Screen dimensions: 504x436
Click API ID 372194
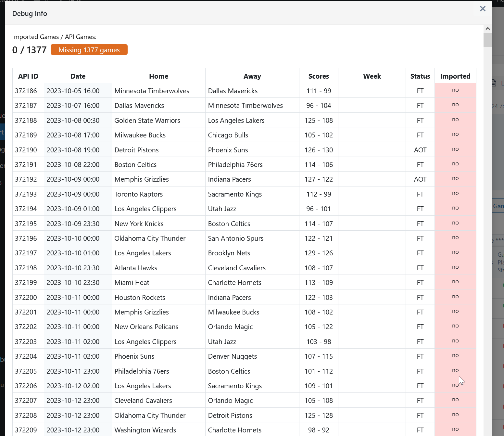(28, 209)
